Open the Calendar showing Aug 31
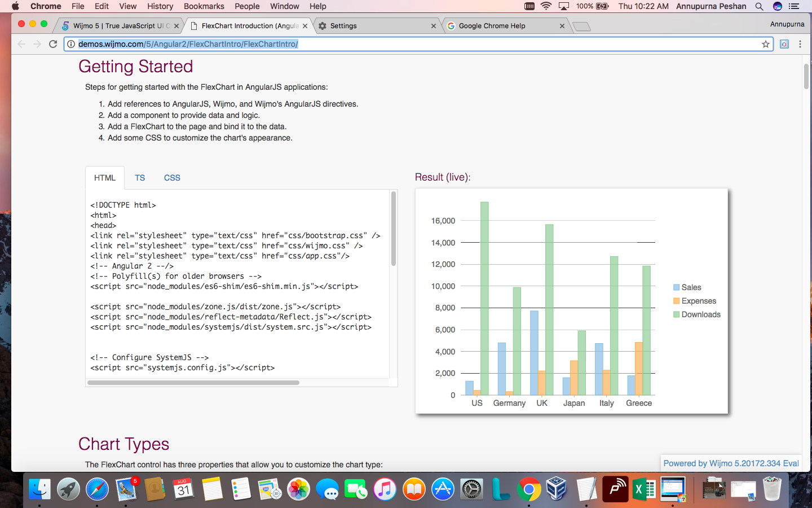812x508 pixels. pyautogui.click(x=184, y=490)
